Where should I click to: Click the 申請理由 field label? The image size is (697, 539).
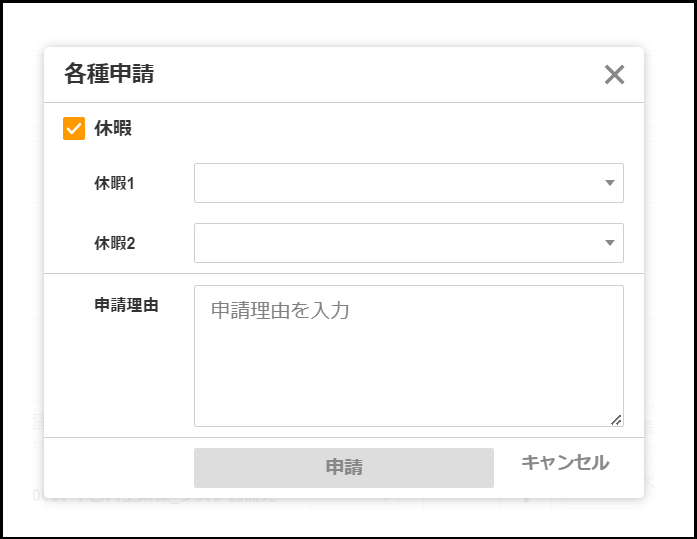point(126,305)
